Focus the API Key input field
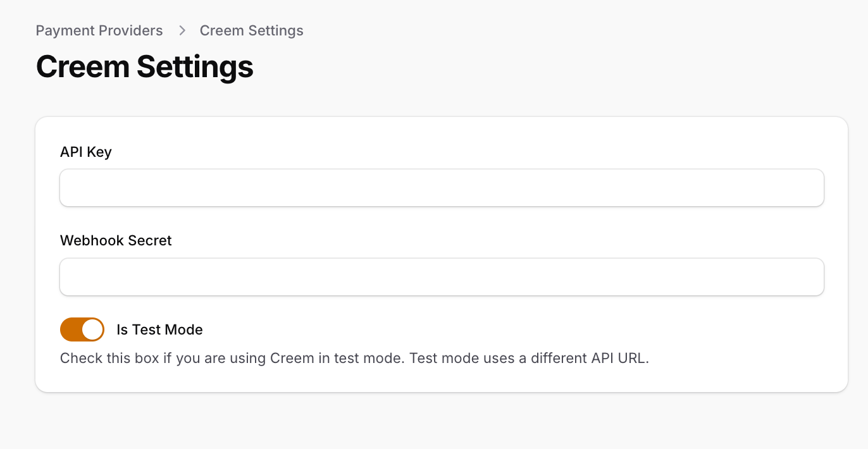 click(x=442, y=188)
